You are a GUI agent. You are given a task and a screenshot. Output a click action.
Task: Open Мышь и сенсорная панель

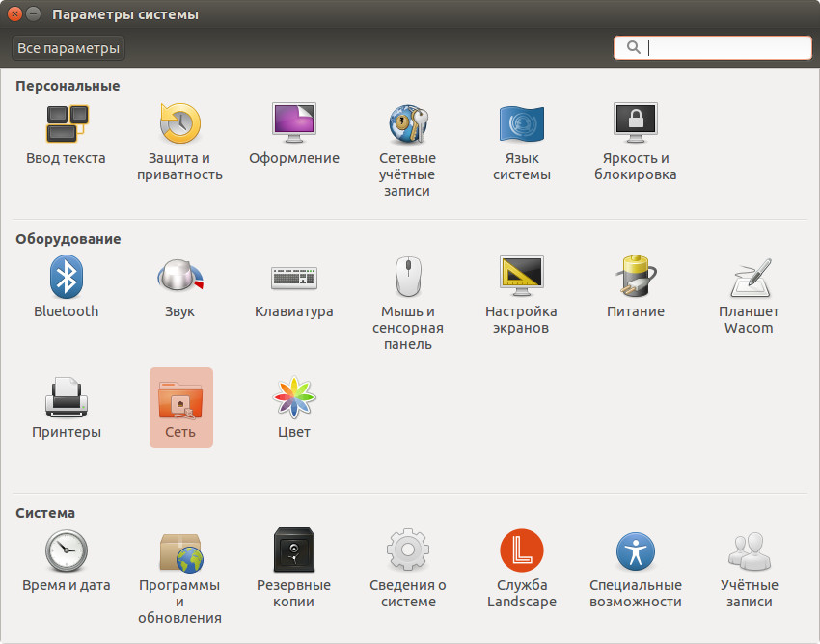(407, 278)
